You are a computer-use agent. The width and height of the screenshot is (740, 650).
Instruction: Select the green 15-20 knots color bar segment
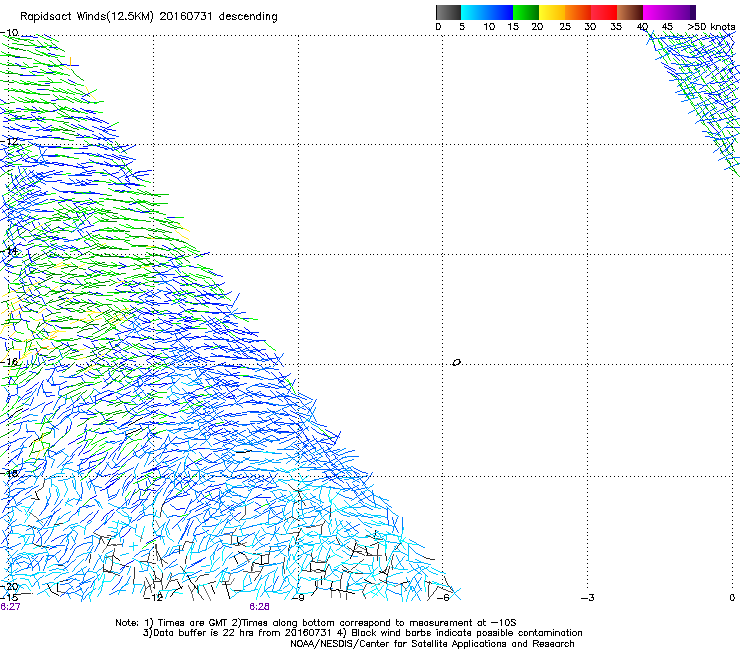click(526, 12)
